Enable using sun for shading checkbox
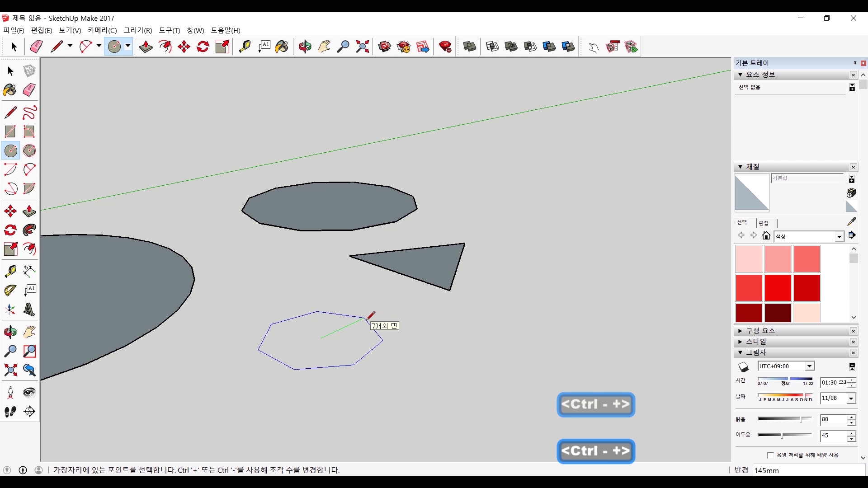The height and width of the screenshot is (488, 868). pos(770,455)
